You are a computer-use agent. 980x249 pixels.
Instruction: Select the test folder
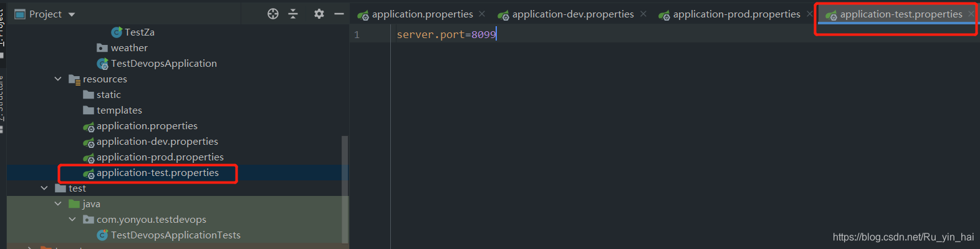(77, 188)
